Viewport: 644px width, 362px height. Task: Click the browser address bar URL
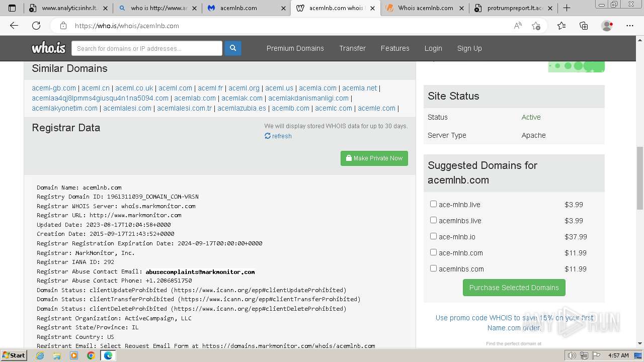click(x=127, y=26)
